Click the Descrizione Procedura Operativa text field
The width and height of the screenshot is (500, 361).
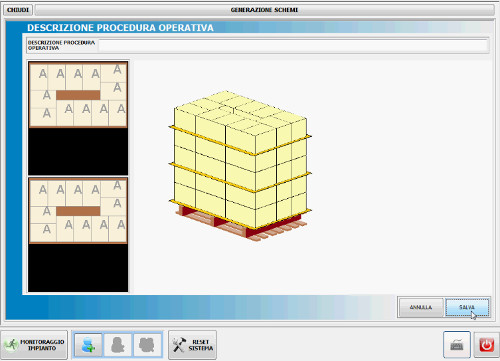point(293,45)
